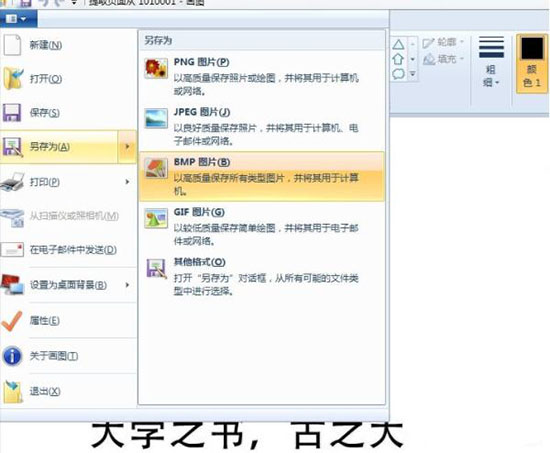
Task: Click the Properties checkmark icon
Action: 12,321
